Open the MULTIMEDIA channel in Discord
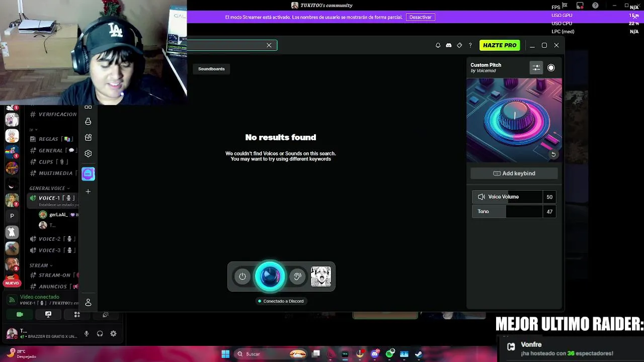Image resolution: width=644 pixels, height=362 pixels. [x=53, y=173]
